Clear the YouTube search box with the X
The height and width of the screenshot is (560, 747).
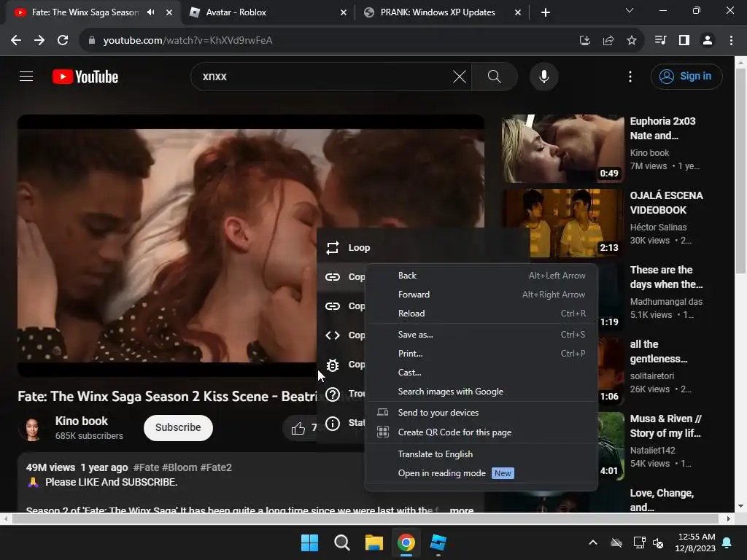tap(460, 76)
